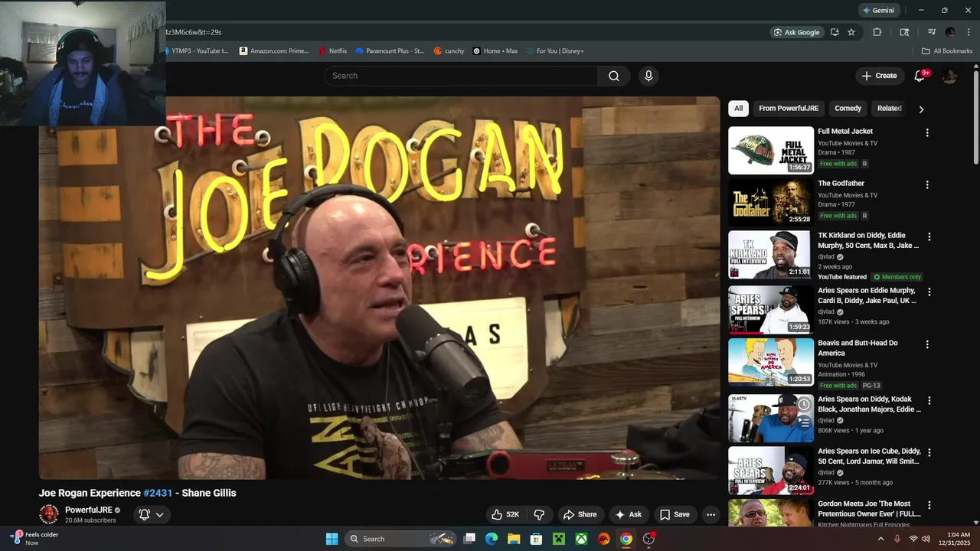Click the Ask AI button under video
980x551 pixels.
click(x=629, y=514)
